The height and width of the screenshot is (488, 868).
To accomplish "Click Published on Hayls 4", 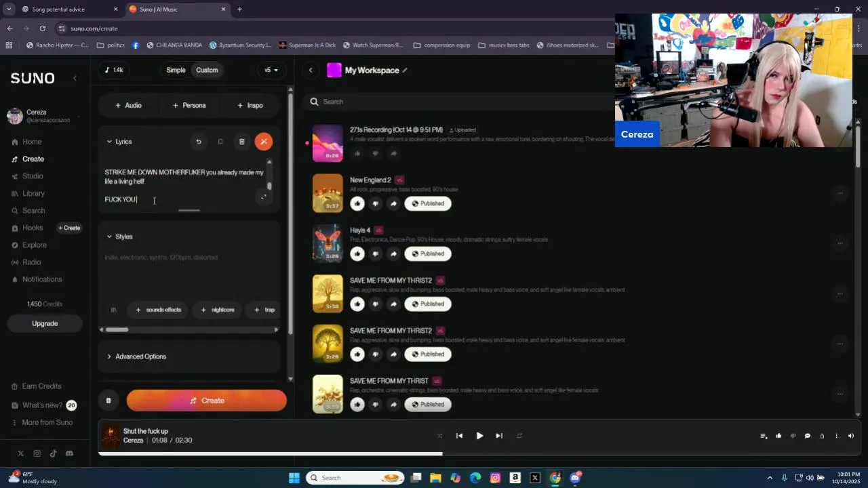I will click(x=428, y=253).
